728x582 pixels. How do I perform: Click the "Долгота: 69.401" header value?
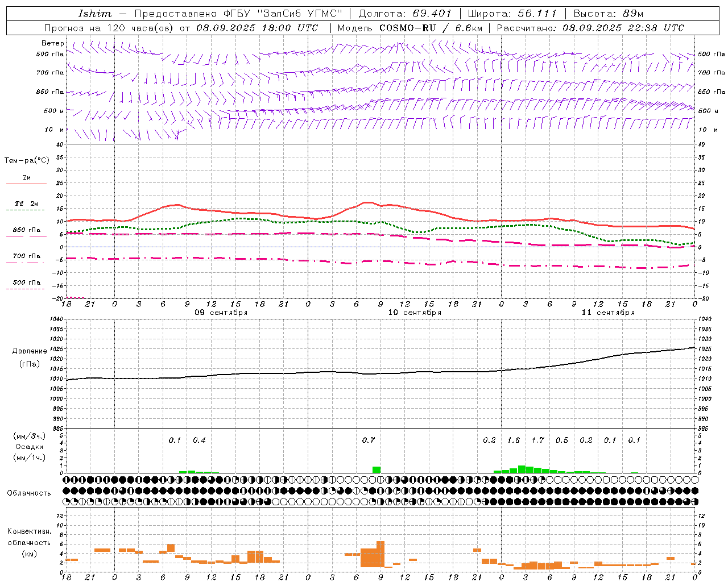(x=405, y=14)
